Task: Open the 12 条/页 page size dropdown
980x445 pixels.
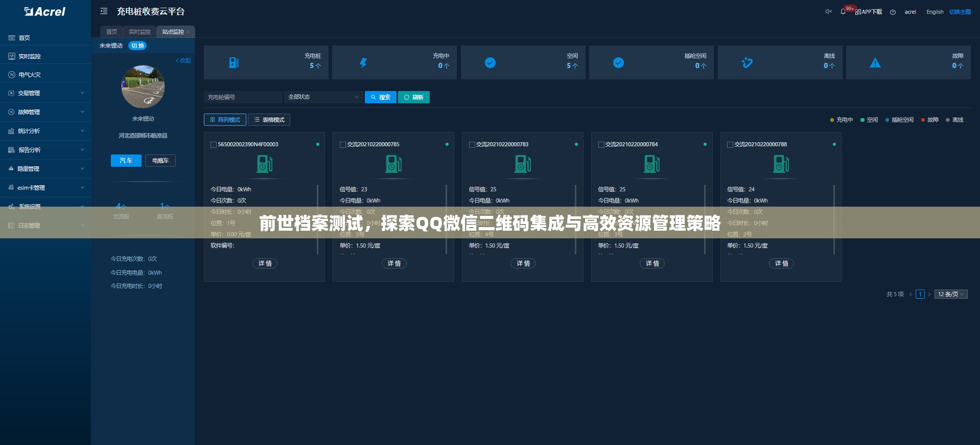Action: pyautogui.click(x=951, y=294)
